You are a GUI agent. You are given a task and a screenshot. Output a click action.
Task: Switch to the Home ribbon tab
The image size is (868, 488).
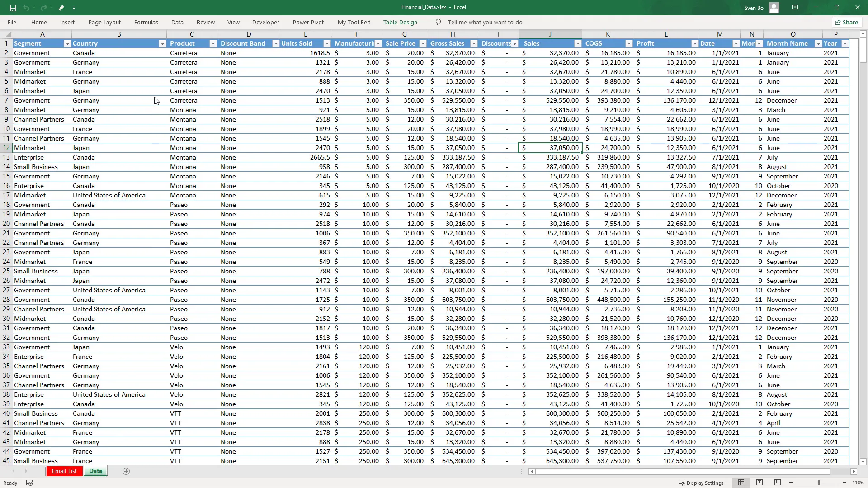click(39, 22)
